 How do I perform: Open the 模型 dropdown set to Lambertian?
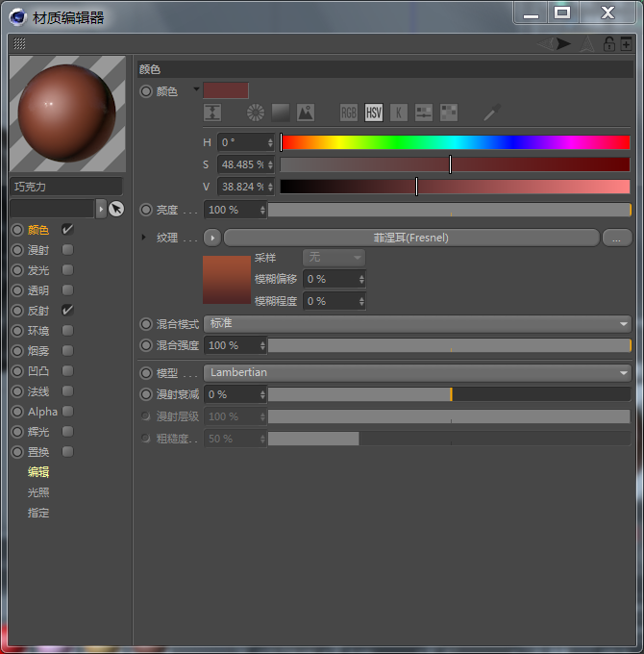click(x=416, y=372)
